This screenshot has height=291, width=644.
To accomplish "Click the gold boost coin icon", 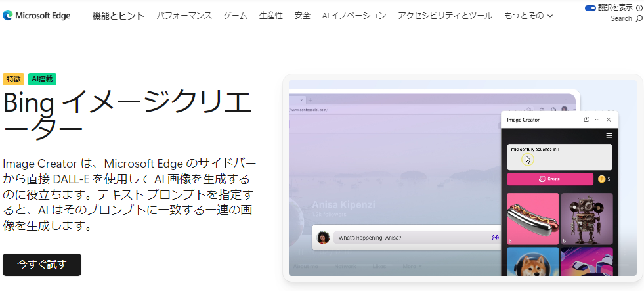I will [x=601, y=179].
